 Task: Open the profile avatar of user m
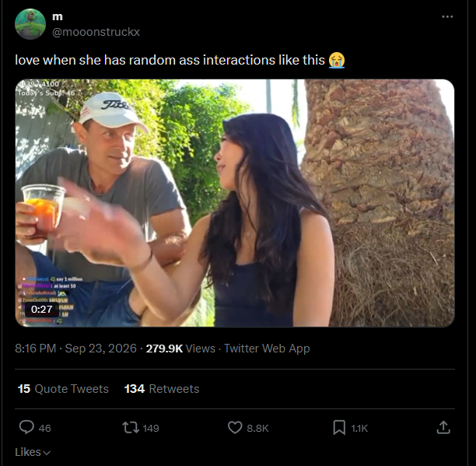(30, 24)
